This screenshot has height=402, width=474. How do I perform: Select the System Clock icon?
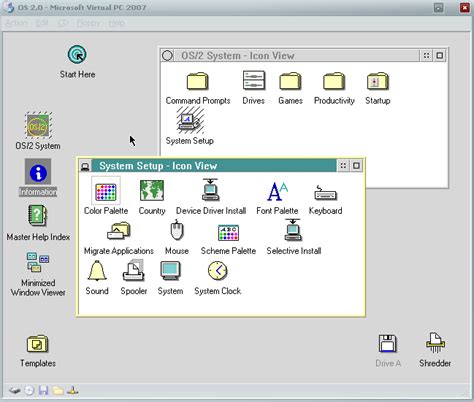tap(218, 271)
